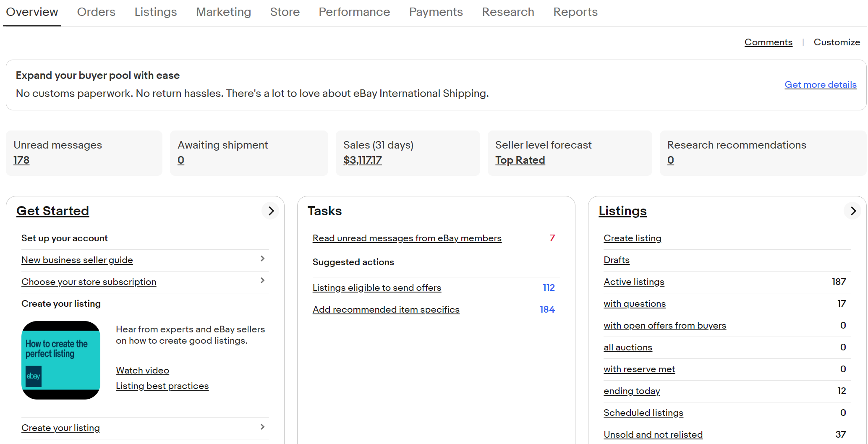Click the 184 item specifics count

tap(547, 310)
